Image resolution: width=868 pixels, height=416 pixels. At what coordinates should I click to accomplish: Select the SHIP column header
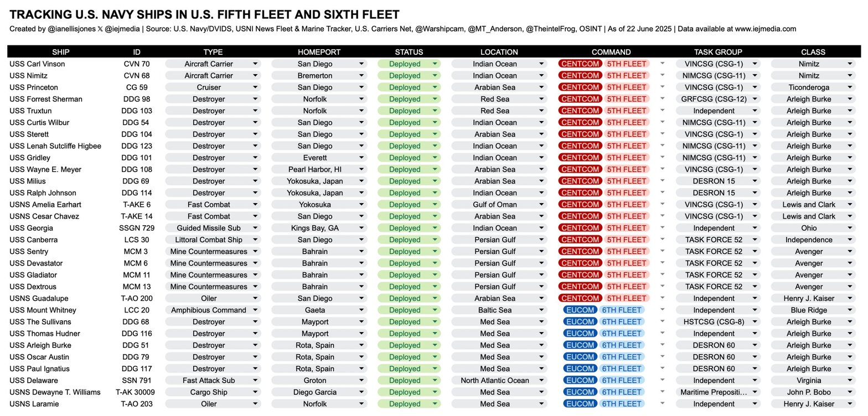61,52
